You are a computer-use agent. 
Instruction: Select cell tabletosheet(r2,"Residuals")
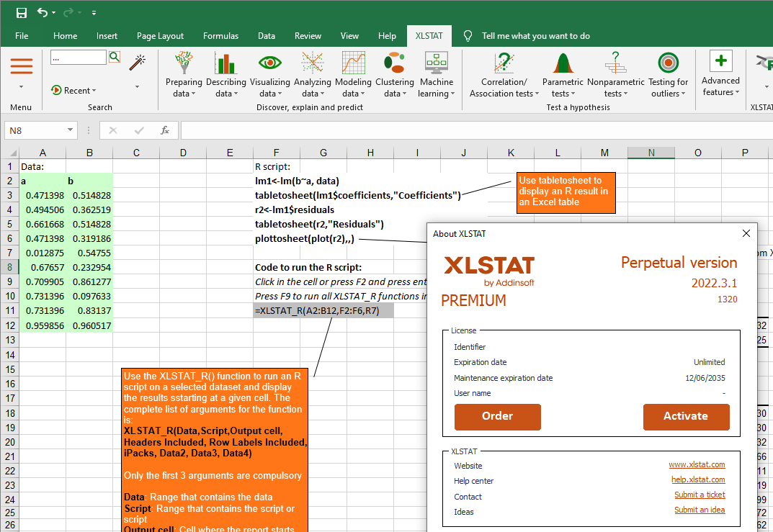[319, 225]
